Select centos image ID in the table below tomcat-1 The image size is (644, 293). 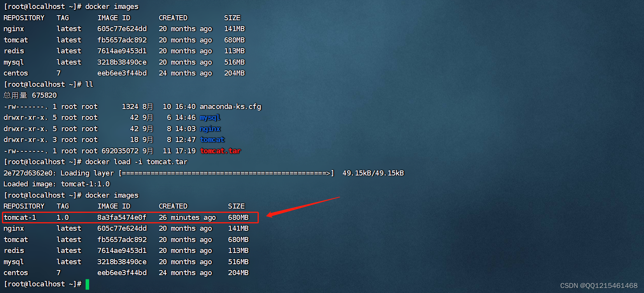click(122, 273)
